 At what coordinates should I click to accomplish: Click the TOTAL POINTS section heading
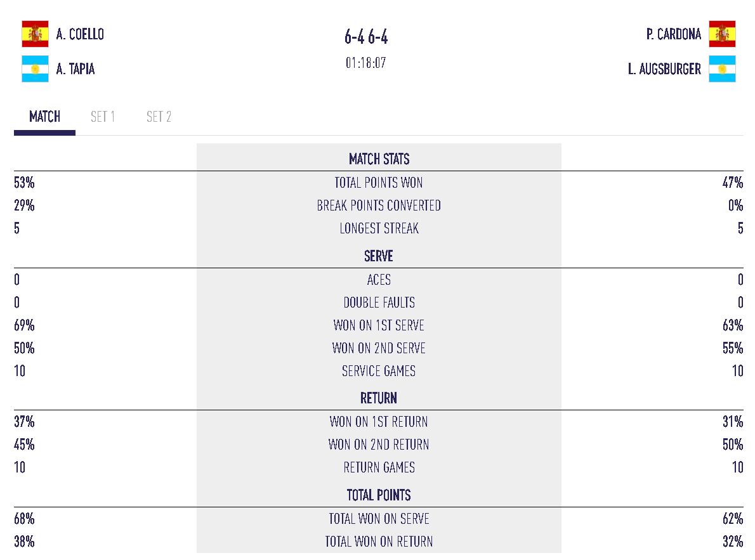pyautogui.click(x=379, y=495)
